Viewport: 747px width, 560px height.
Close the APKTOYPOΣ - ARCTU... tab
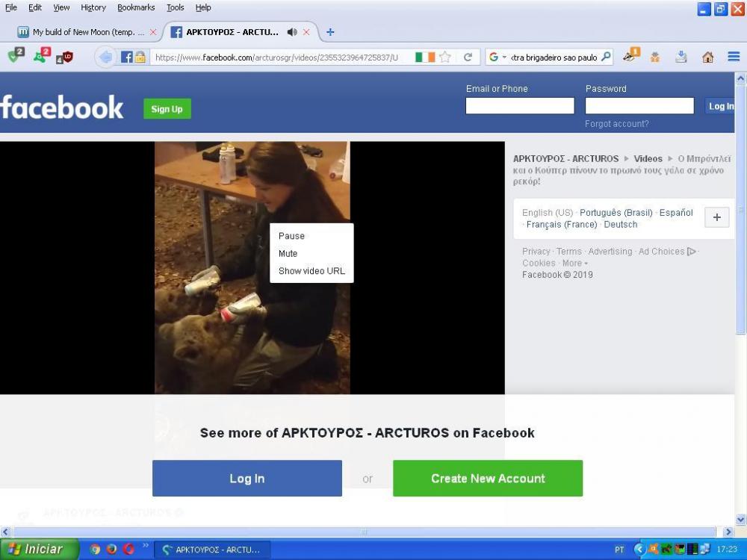coord(306,32)
